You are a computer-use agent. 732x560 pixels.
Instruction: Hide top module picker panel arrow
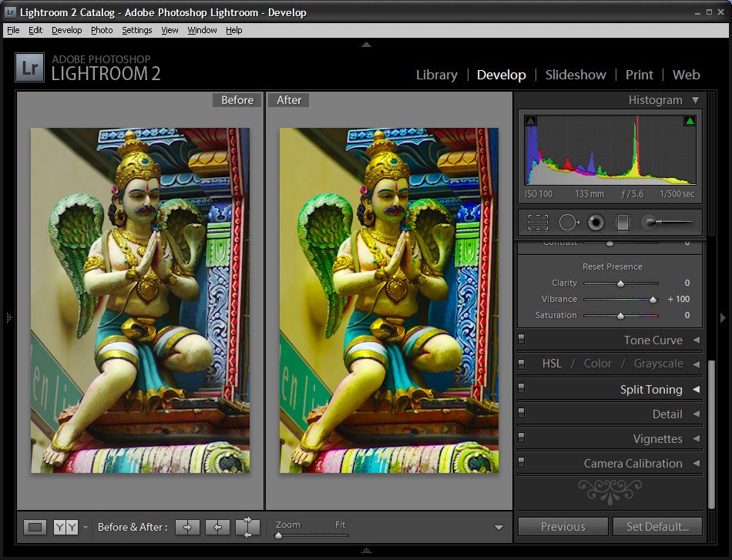click(x=367, y=45)
